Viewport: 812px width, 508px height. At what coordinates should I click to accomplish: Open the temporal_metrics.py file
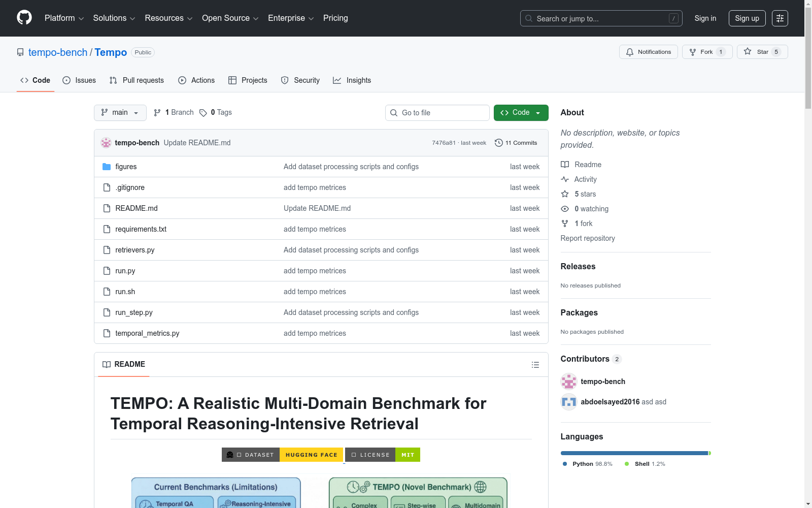pyautogui.click(x=147, y=333)
